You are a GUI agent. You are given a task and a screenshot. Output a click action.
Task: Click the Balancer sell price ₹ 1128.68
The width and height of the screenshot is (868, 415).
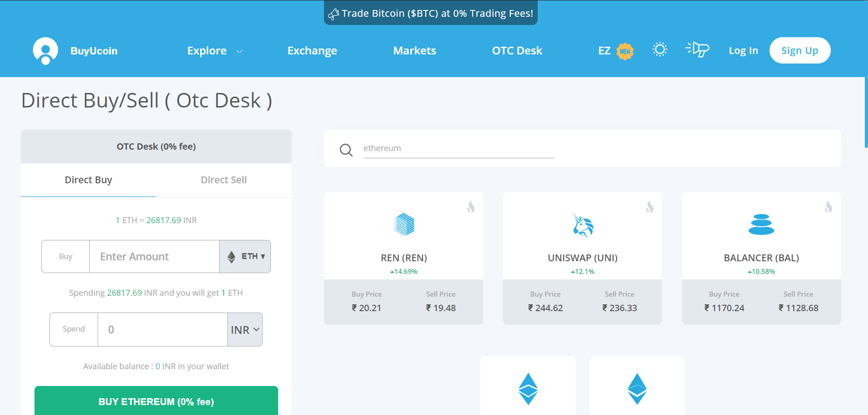pyautogui.click(x=798, y=308)
